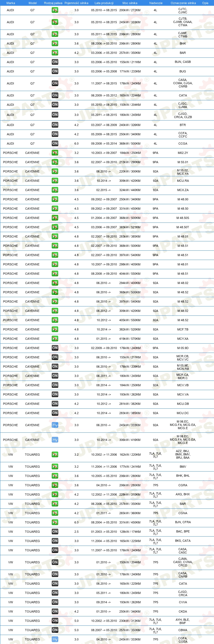Viewport: 214px width, 644px height.
Task: Click petrol icon in Cayenne MCU.RA row
Action: click(x=55, y=181)
